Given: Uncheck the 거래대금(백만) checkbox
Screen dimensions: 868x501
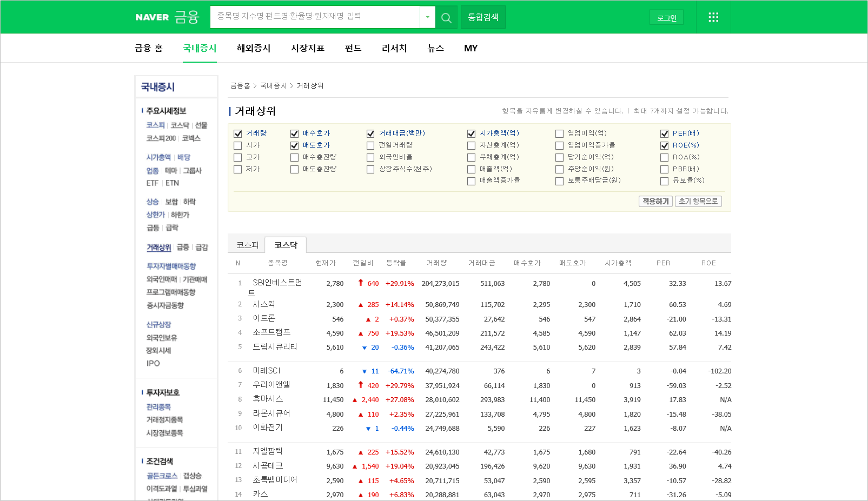Looking at the screenshot, I should 370,133.
